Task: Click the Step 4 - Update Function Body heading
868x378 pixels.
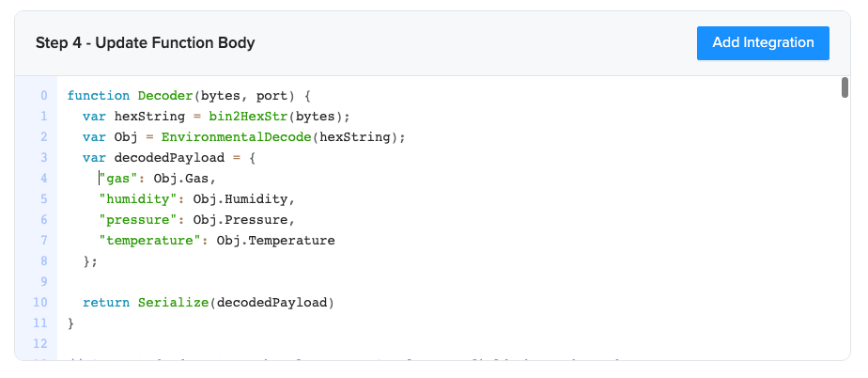Action: tap(146, 43)
